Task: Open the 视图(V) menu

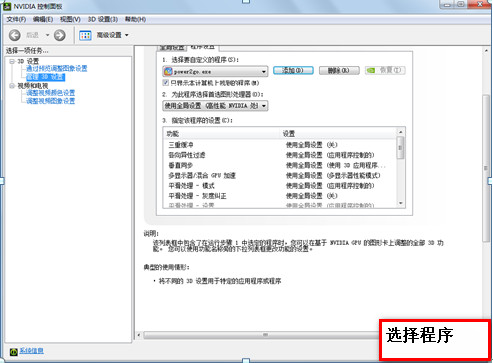Action: [70, 19]
